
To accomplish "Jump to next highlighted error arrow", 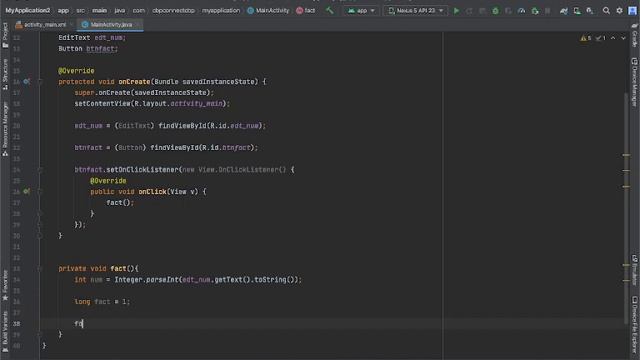I will [x=623, y=38].
